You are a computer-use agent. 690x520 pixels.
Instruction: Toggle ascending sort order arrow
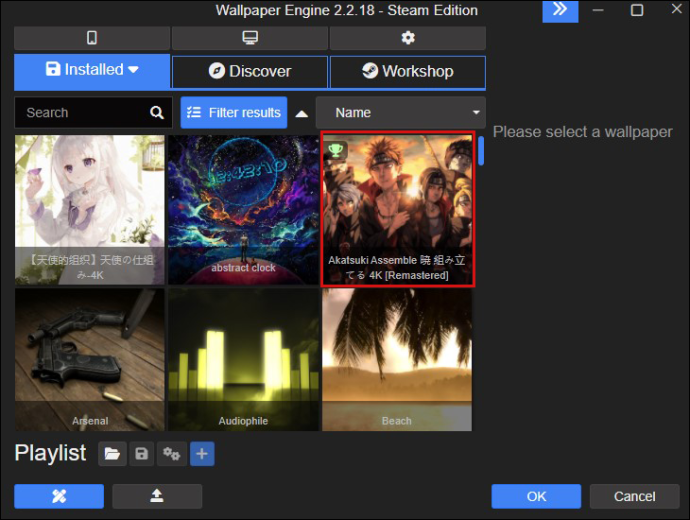(301, 114)
